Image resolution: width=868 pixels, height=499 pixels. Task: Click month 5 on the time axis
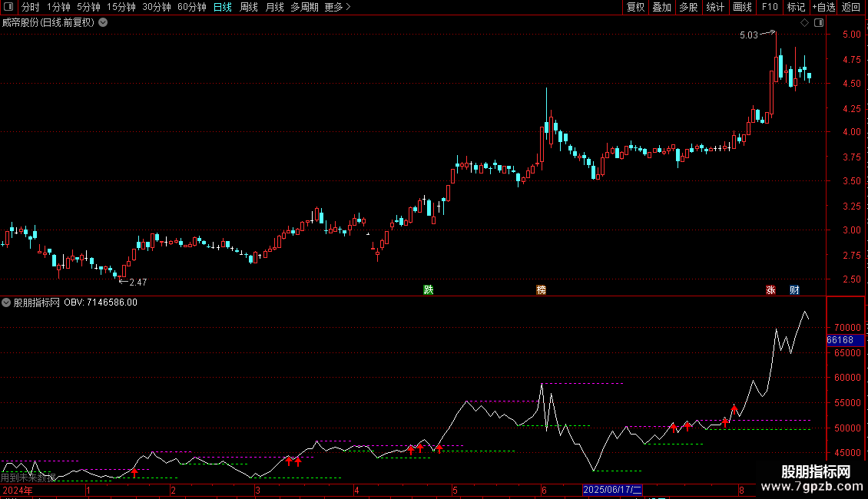[x=455, y=490]
